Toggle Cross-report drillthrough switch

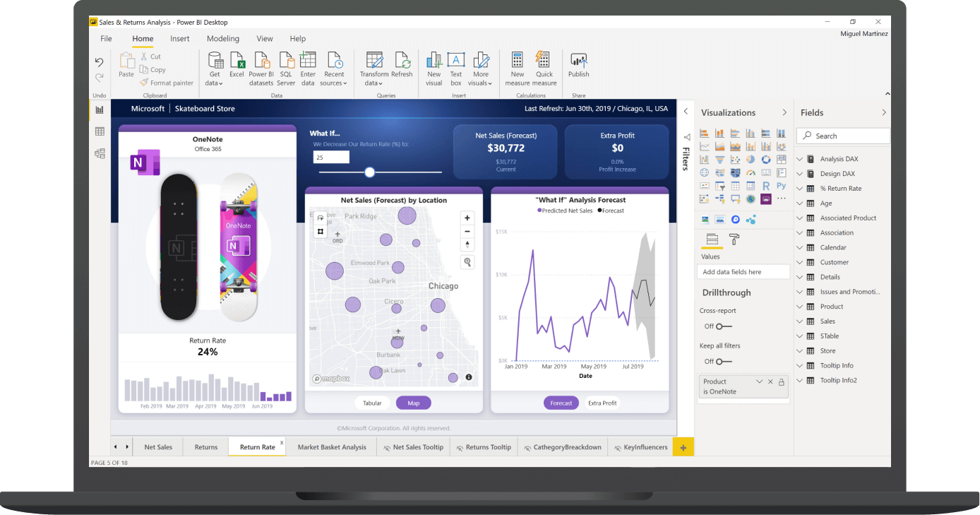[x=723, y=326]
